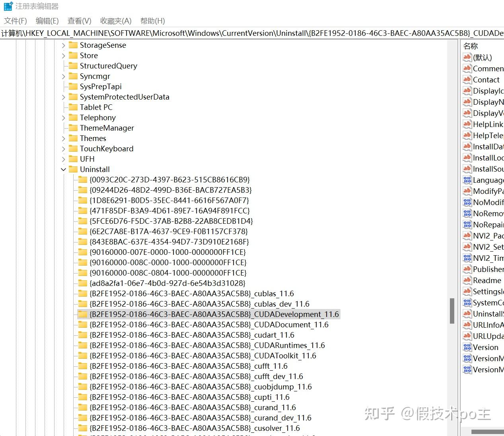Viewport: 504px width, 436px height.
Task: Click the folder icon of curand_dev_11.6 key
Action: pos(82,418)
